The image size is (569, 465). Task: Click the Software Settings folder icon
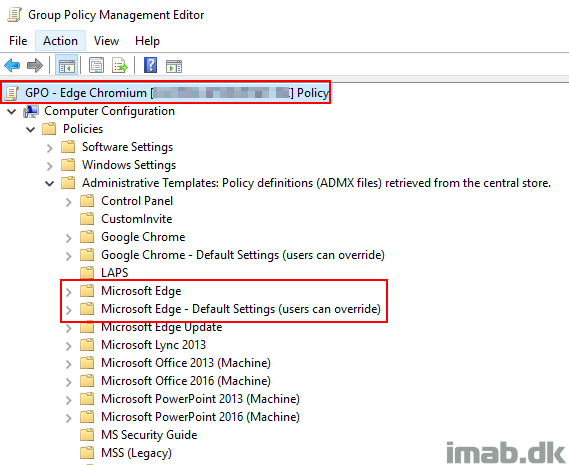pyautogui.click(x=68, y=147)
